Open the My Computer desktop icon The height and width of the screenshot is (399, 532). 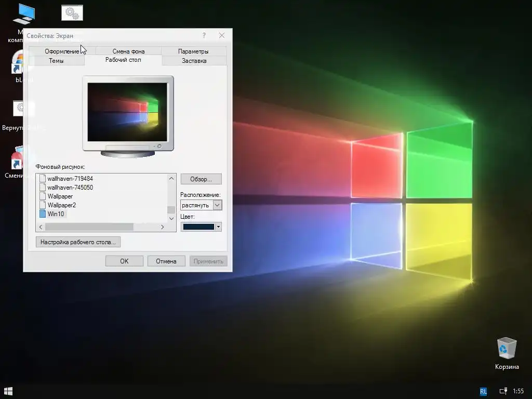(23, 14)
